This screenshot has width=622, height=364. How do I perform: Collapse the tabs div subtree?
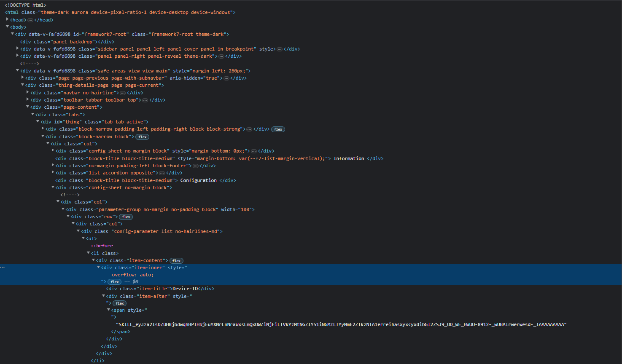tap(32, 114)
